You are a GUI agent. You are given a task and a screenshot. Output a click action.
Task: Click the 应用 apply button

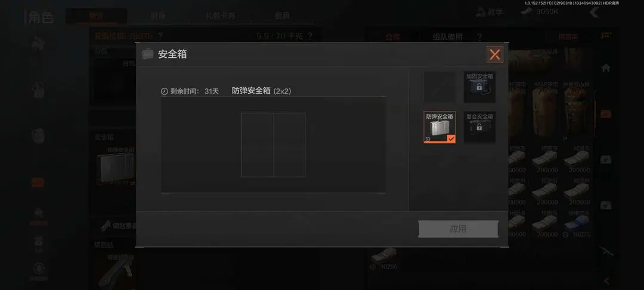coord(458,229)
